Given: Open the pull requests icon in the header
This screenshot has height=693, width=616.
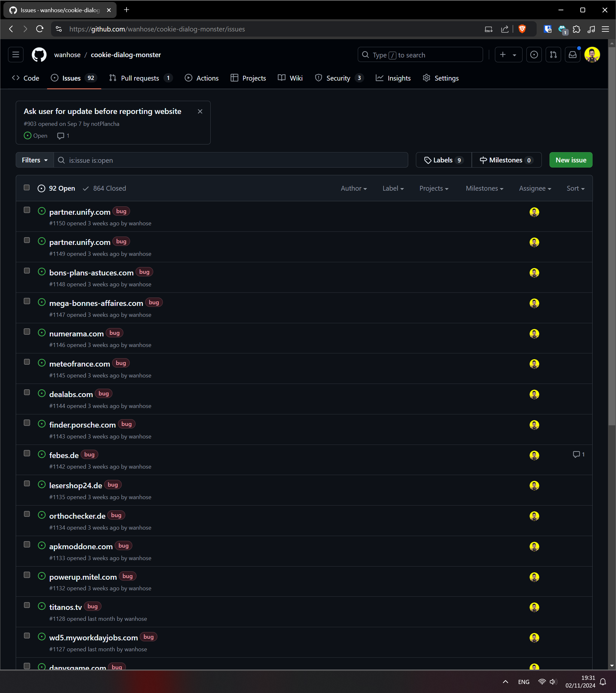Looking at the screenshot, I should pyautogui.click(x=553, y=55).
